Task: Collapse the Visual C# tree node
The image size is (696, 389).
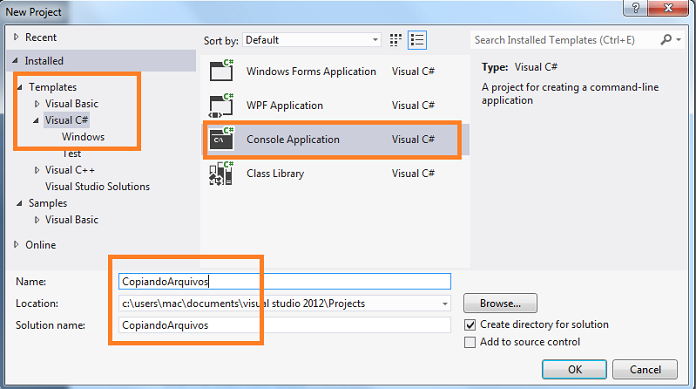Action: (x=36, y=120)
